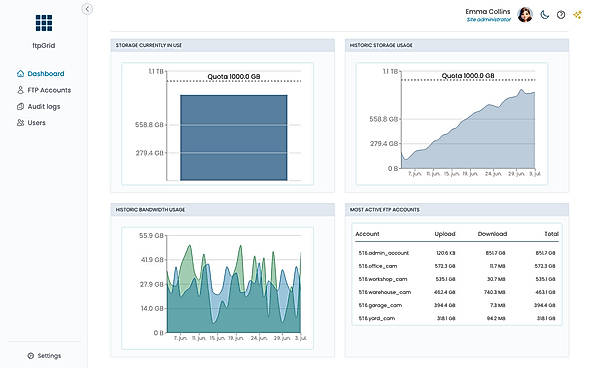This screenshot has height=368, width=589.
Task: Click the Audit logs icon
Action: [20, 107]
